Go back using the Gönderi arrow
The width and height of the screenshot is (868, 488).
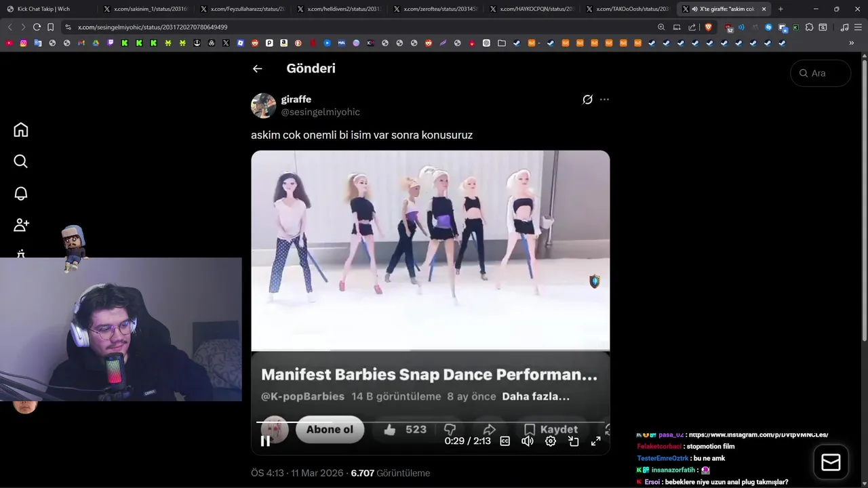[x=257, y=68]
